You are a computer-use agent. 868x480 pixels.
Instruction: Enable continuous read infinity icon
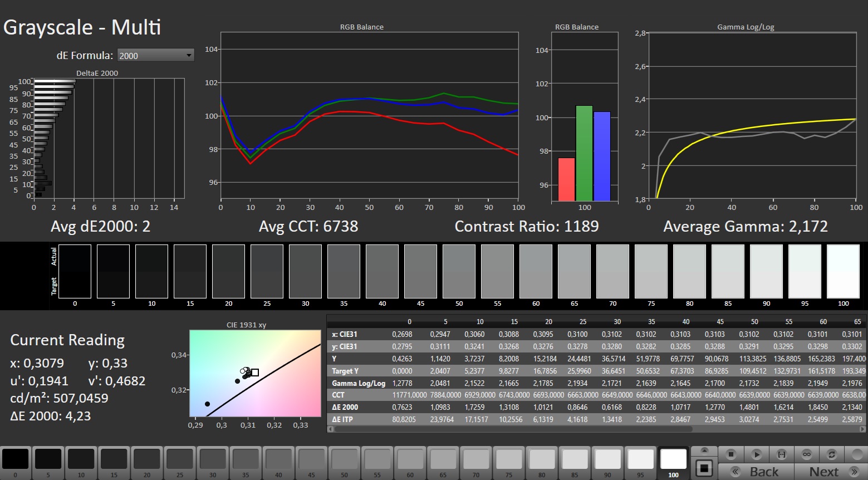point(806,454)
